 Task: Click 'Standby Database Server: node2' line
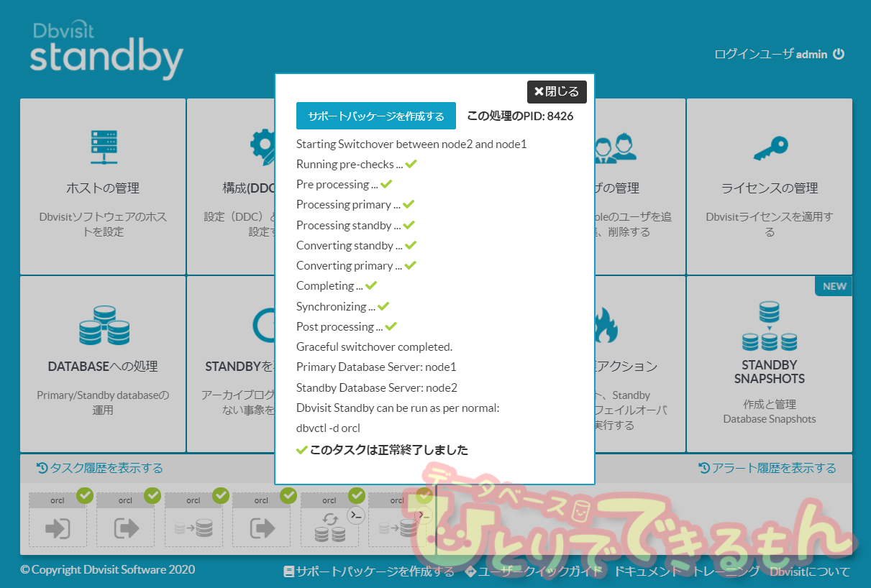pyautogui.click(x=377, y=387)
